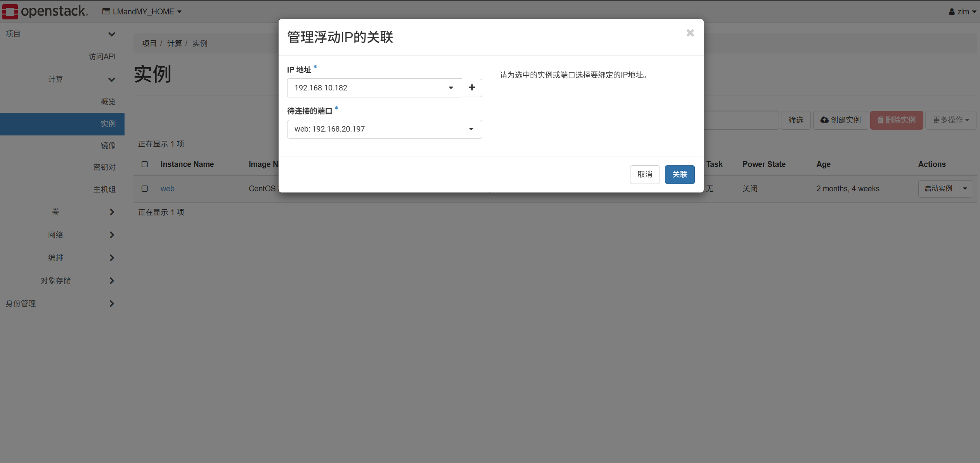Open 主机组 server groups in sidebar
This screenshot has height=463, width=980.
point(104,189)
